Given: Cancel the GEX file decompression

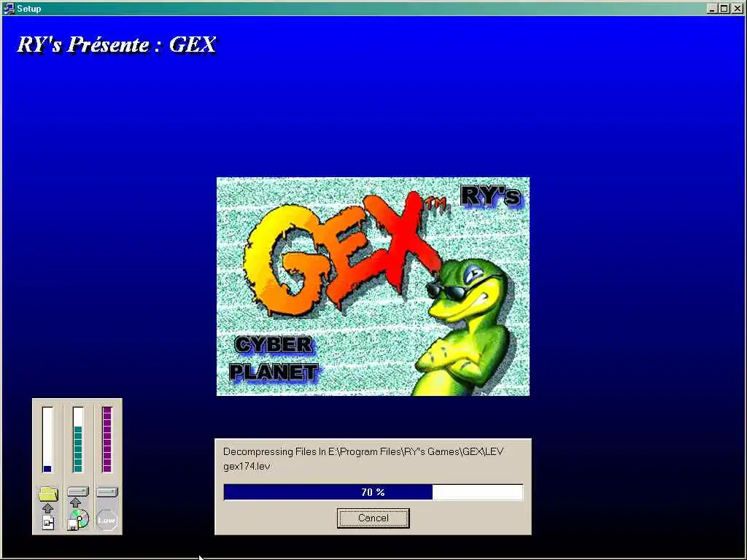Looking at the screenshot, I should 373,518.
